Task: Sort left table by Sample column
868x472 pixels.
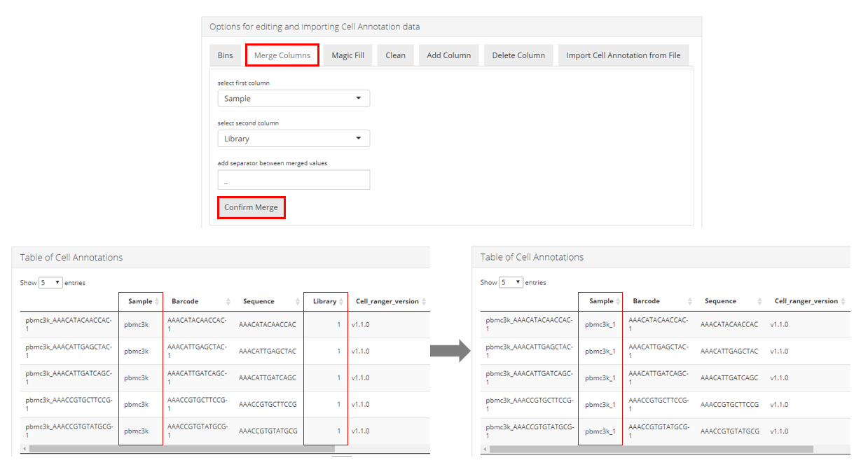Action: 141,301
